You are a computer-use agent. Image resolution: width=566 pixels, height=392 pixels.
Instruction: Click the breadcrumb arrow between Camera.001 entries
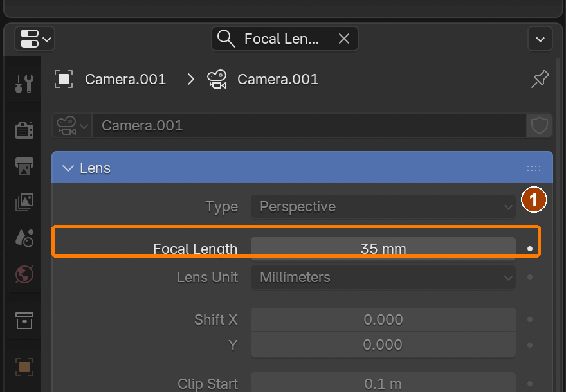[190, 79]
